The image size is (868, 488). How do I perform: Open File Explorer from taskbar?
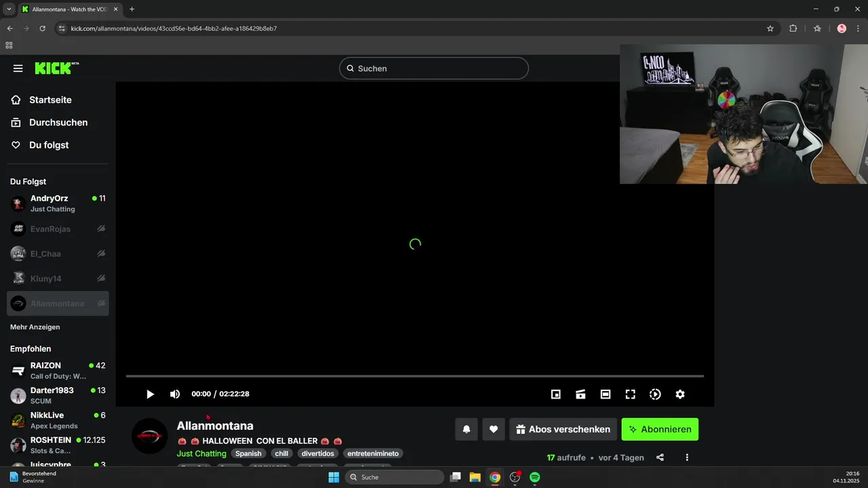click(475, 477)
